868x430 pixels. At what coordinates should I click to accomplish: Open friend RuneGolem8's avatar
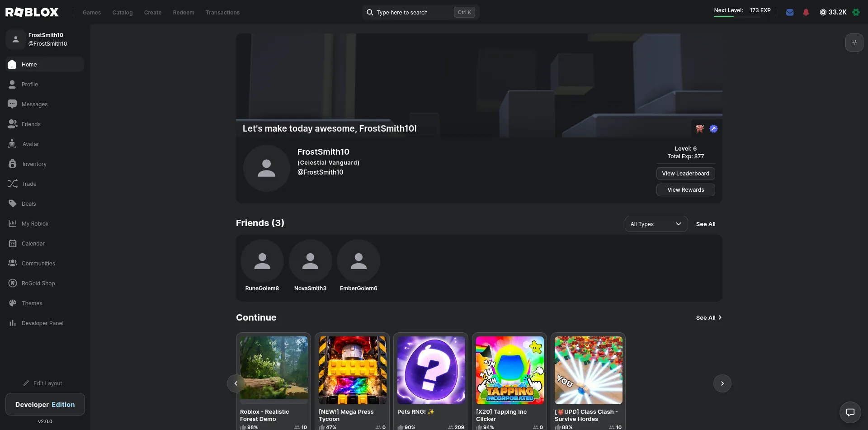coord(262,261)
